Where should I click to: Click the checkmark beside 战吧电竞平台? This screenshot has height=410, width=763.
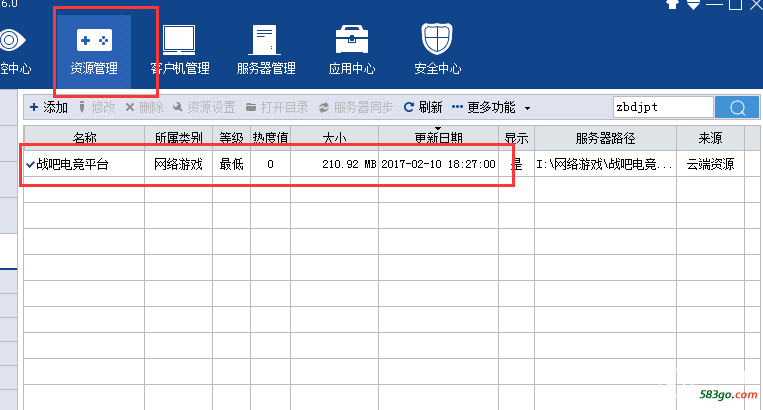[30, 165]
